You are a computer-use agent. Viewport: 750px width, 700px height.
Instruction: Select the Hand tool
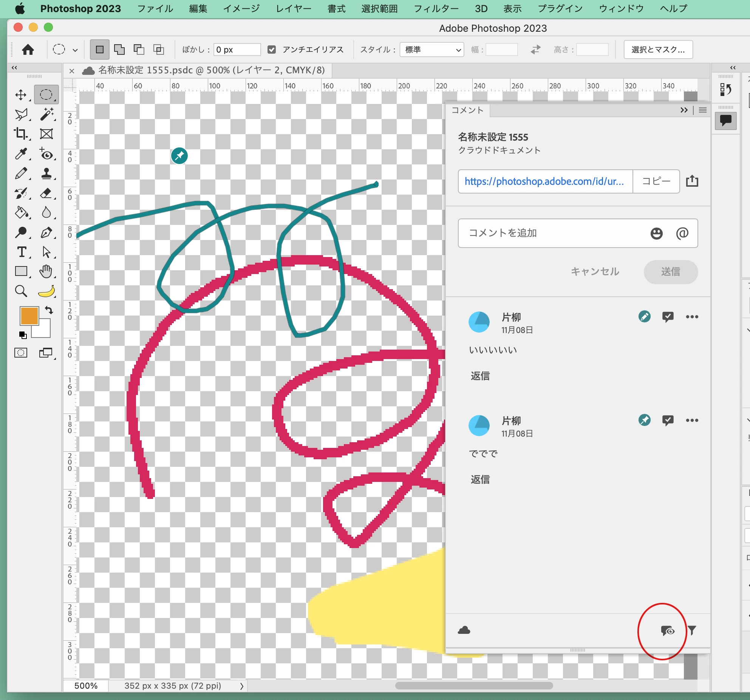pyautogui.click(x=46, y=271)
